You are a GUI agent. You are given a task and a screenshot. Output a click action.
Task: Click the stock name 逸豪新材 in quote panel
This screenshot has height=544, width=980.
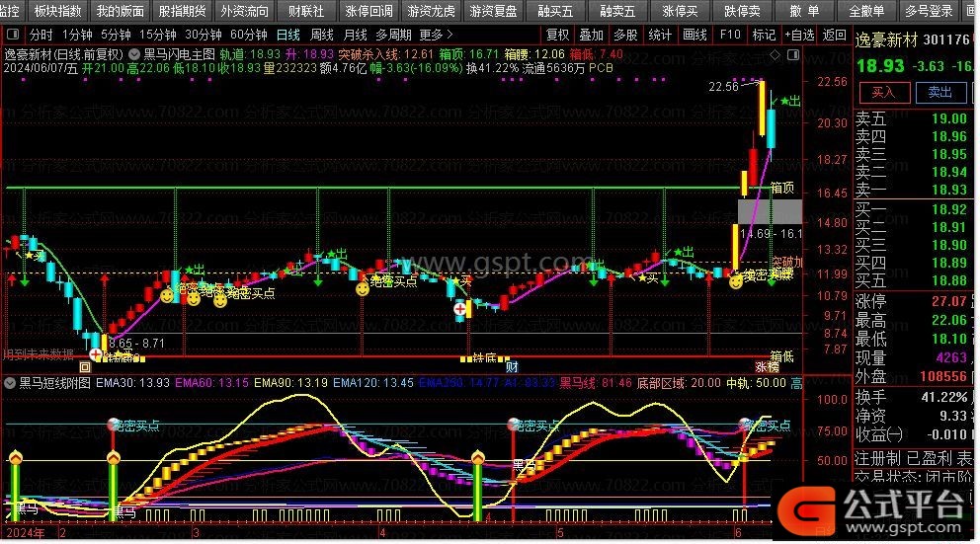click(x=886, y=39)
